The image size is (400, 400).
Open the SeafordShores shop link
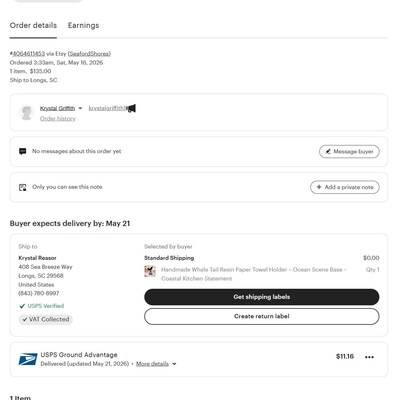click(x=89, y=54)
